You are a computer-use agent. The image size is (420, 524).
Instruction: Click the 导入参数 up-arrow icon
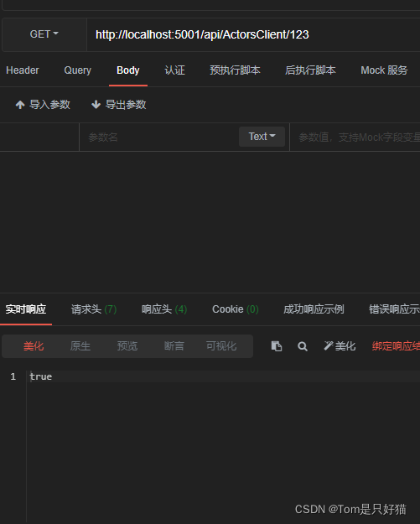[x=20, y=105]
